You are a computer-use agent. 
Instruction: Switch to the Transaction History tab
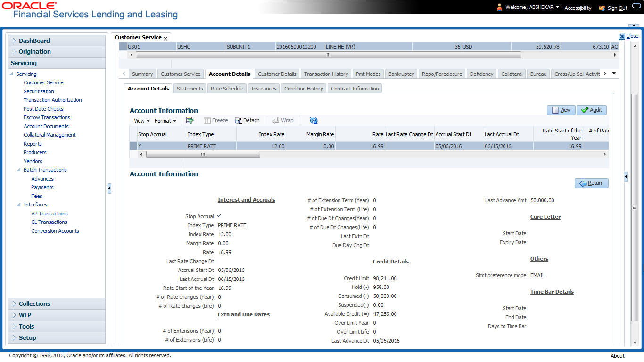point(326,74)
